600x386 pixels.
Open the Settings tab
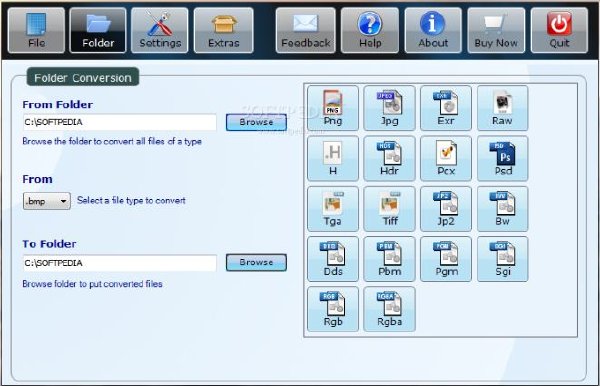(160, 30)
